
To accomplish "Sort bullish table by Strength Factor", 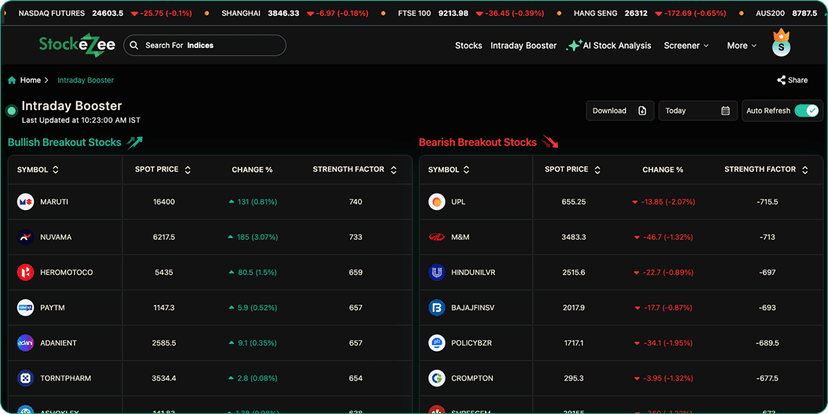I will (393, 170).
